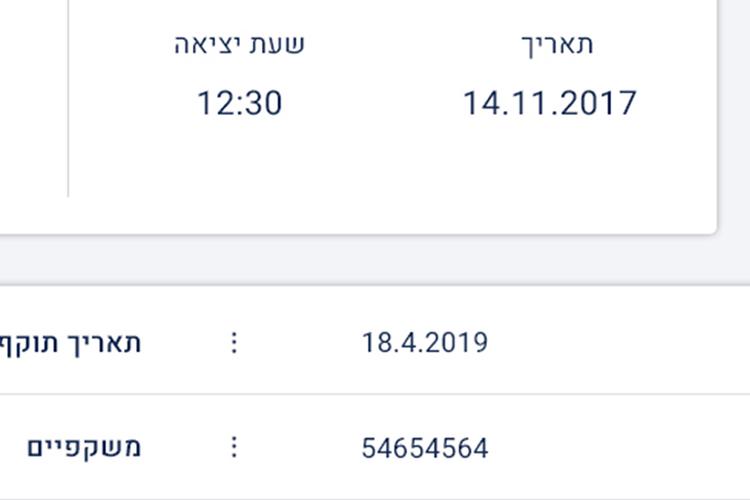This screenshot has height=500, width=750.
Task: Click year 2017 in the date value
Action: pyautogui.click(x=598, y=103)
